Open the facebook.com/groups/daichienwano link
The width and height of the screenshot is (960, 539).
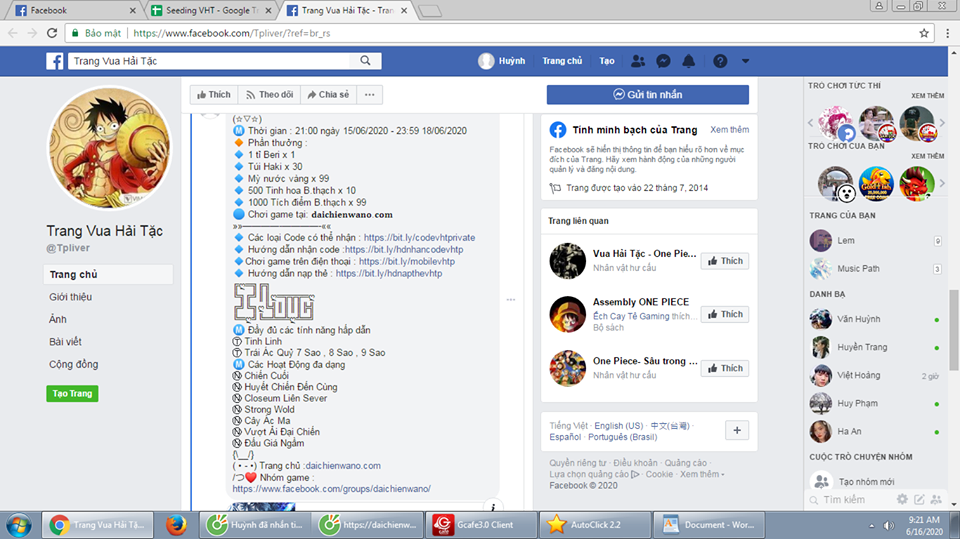331,489
